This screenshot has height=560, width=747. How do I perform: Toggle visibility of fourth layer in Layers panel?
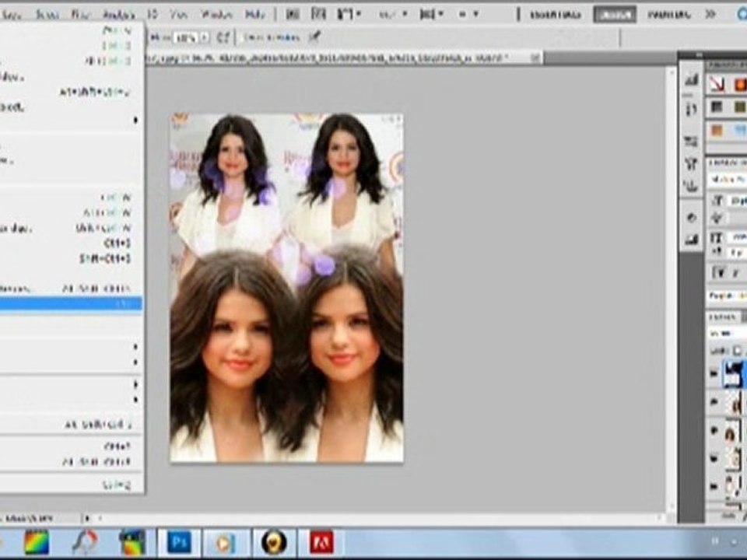714,459
